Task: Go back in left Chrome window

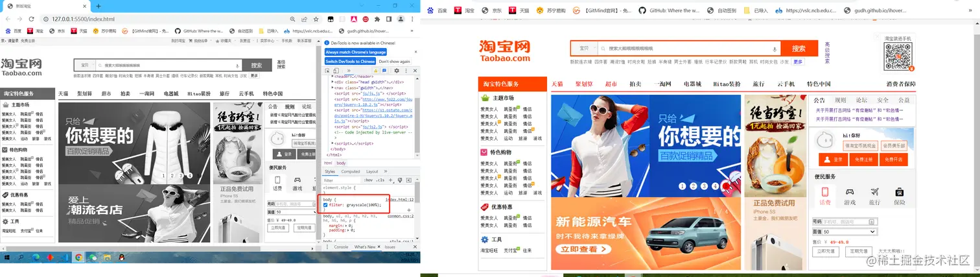Action: pyautogui.click(x=6, y=19)
